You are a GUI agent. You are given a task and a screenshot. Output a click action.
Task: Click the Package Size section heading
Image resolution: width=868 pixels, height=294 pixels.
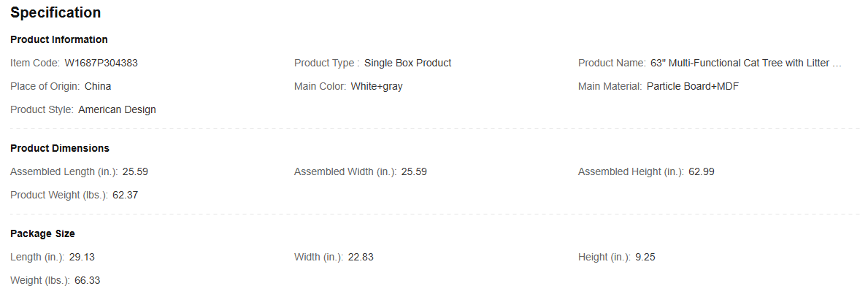pos(42,233)
